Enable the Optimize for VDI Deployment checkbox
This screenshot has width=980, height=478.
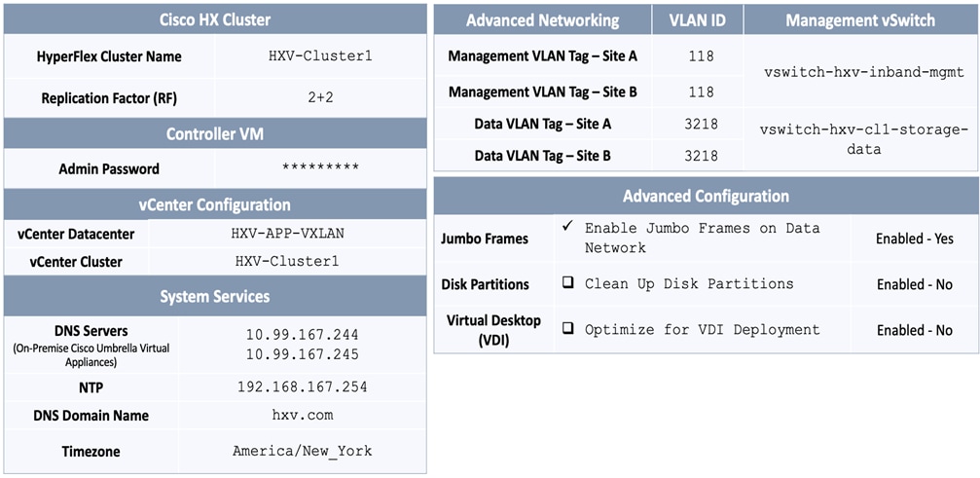click(x=567, y=329)
